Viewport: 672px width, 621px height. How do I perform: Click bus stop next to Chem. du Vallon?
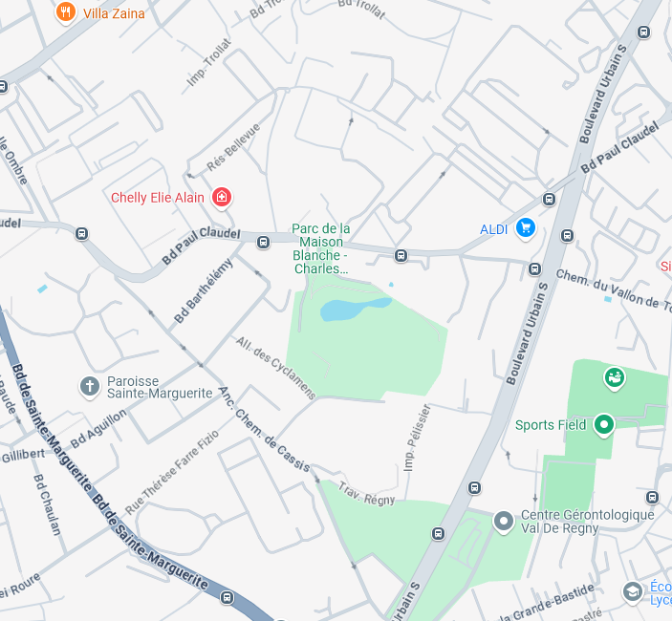pos(534,269)
